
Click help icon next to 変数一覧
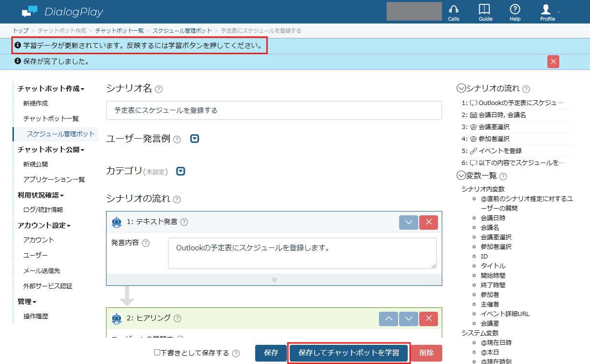pyautogui.click(x=503, y=176)
